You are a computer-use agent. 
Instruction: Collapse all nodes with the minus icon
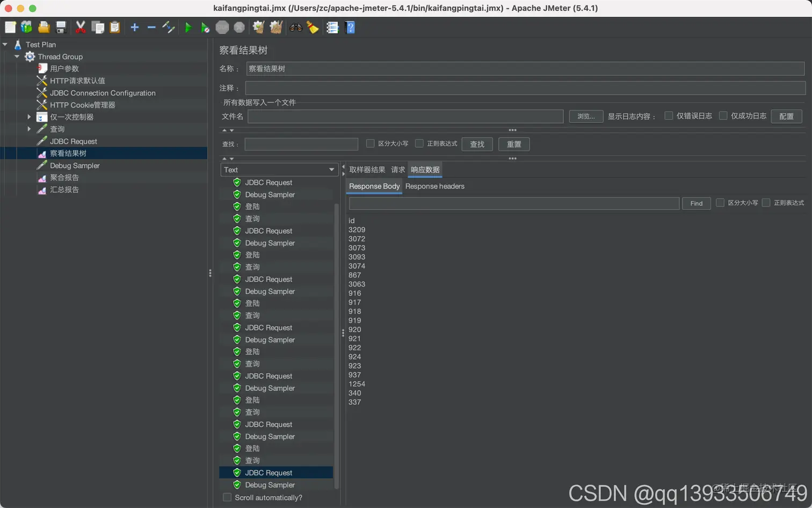pyautogui.click(x=151, y=27)
